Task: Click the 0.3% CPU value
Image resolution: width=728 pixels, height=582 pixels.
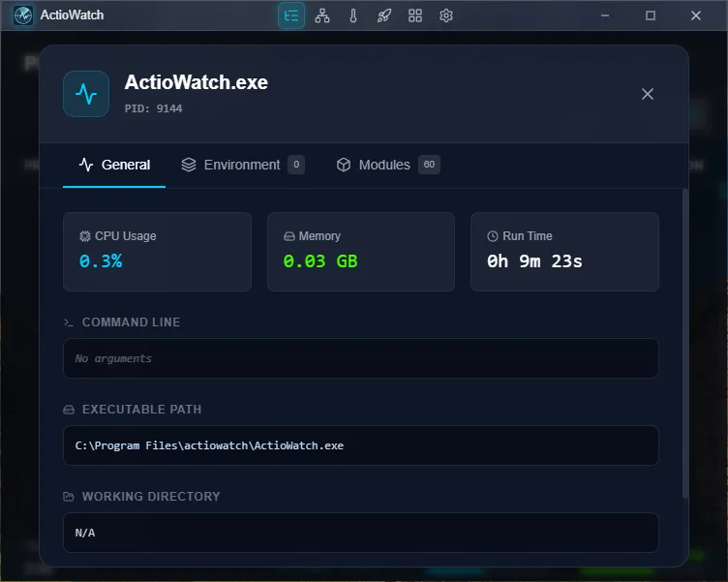Action: click(x=101, y=261)
